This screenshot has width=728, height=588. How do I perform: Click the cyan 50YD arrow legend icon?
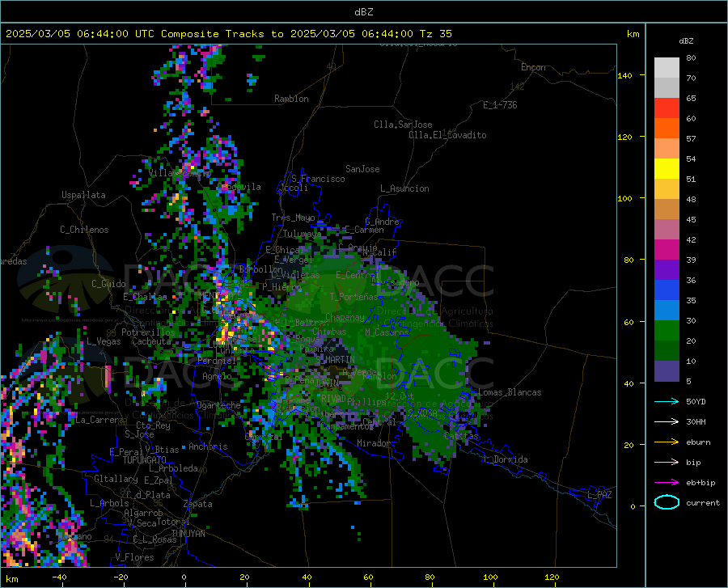pos(667,401)
